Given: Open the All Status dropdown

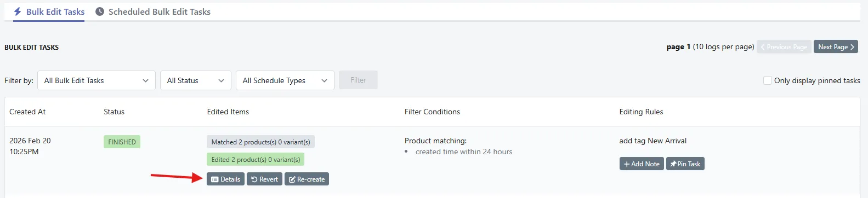Looking at the screenshot, I should (196, 80).
